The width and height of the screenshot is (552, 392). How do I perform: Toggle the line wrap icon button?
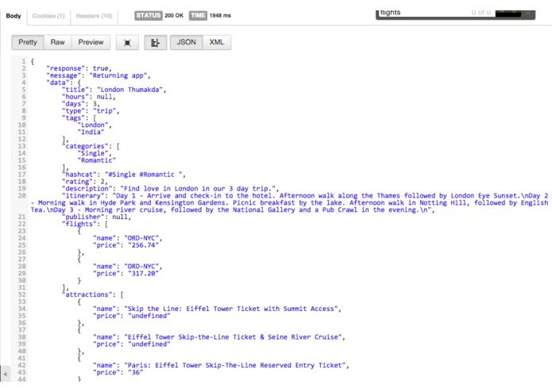(155, 43)
